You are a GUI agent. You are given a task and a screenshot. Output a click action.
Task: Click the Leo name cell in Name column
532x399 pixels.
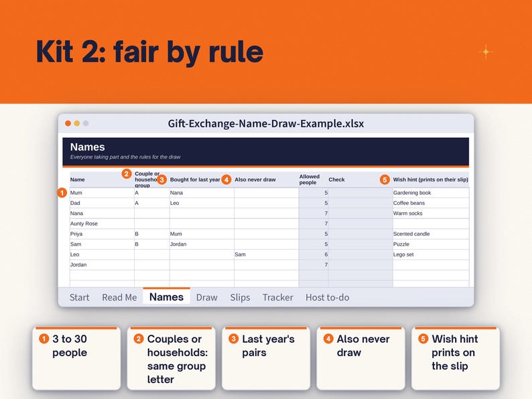coord(102,254)
